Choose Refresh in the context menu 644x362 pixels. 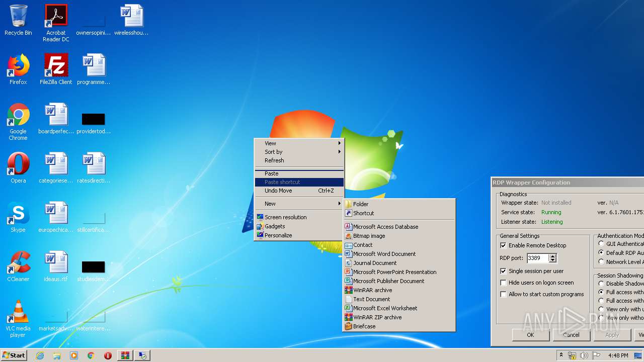299,160
